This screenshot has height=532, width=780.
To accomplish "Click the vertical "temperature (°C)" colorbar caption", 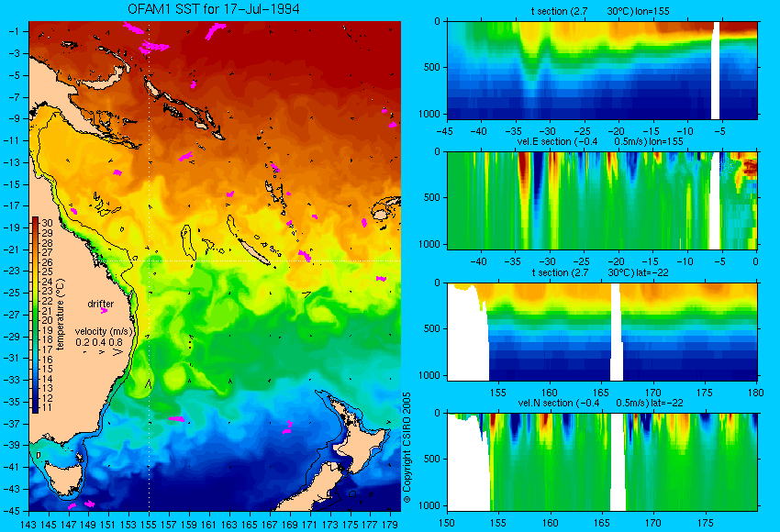I will click(x=61, y=315).
